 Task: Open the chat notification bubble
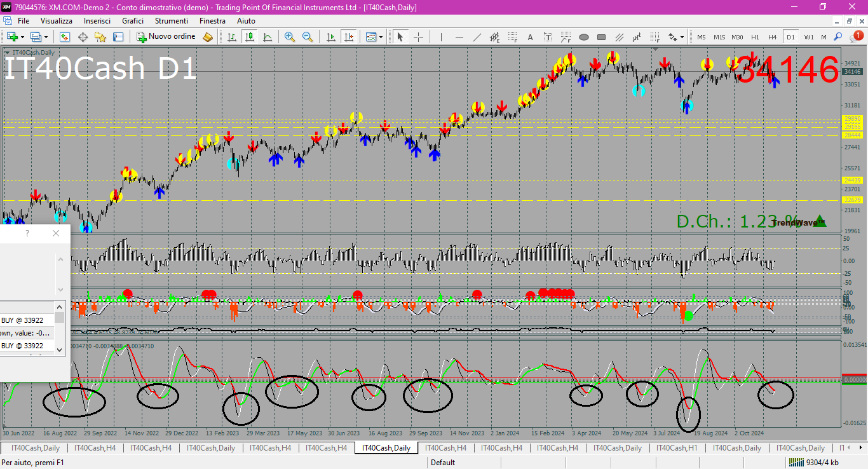tap(856, 37)
